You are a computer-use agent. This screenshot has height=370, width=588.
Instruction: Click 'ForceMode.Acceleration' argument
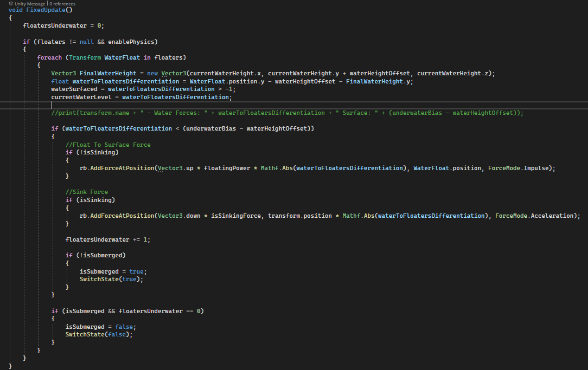(534, 216)
